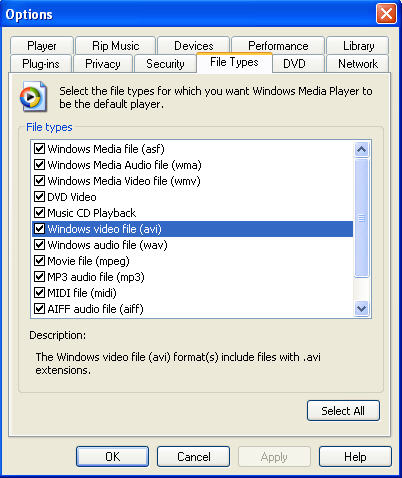402x478 pixels.
Task: Select the MIDI file (midi) list item
Action: [x=82, y=293]
